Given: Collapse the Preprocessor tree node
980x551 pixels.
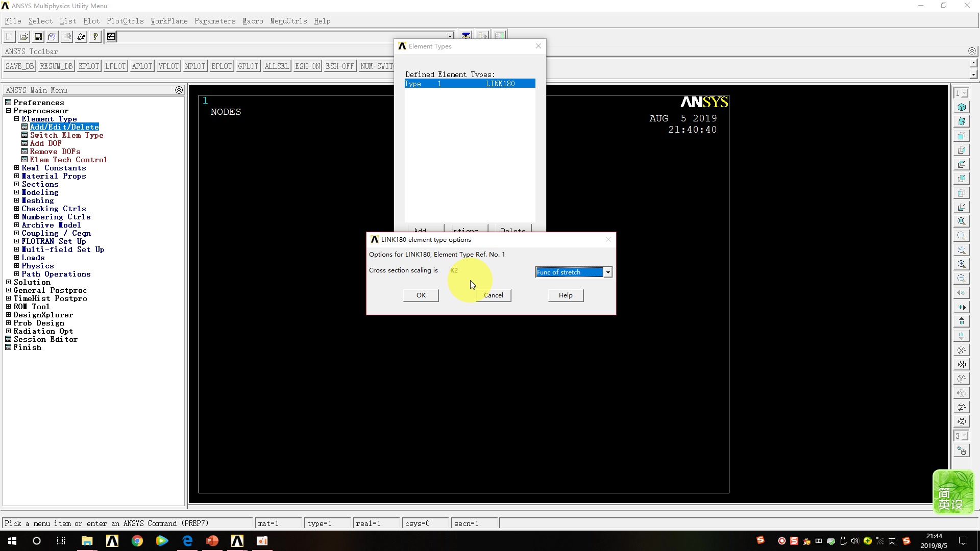Looking at the screenshot, I should (8, 111).
